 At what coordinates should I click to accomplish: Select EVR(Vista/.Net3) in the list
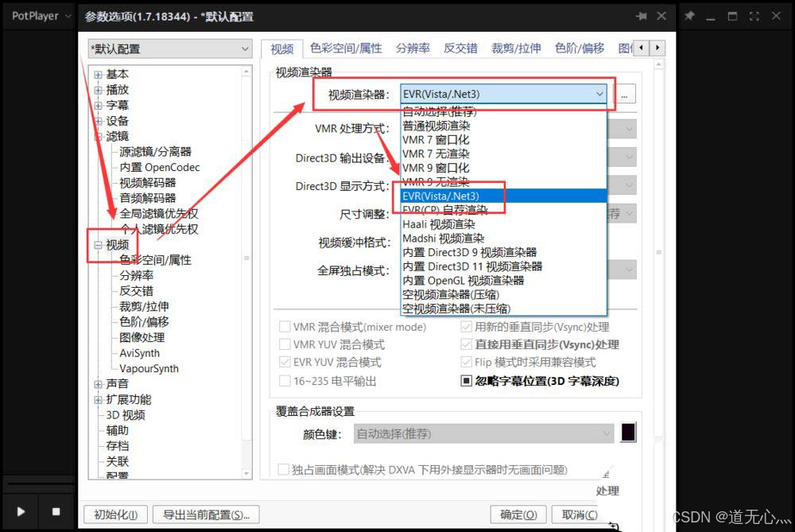click(503, 196)
